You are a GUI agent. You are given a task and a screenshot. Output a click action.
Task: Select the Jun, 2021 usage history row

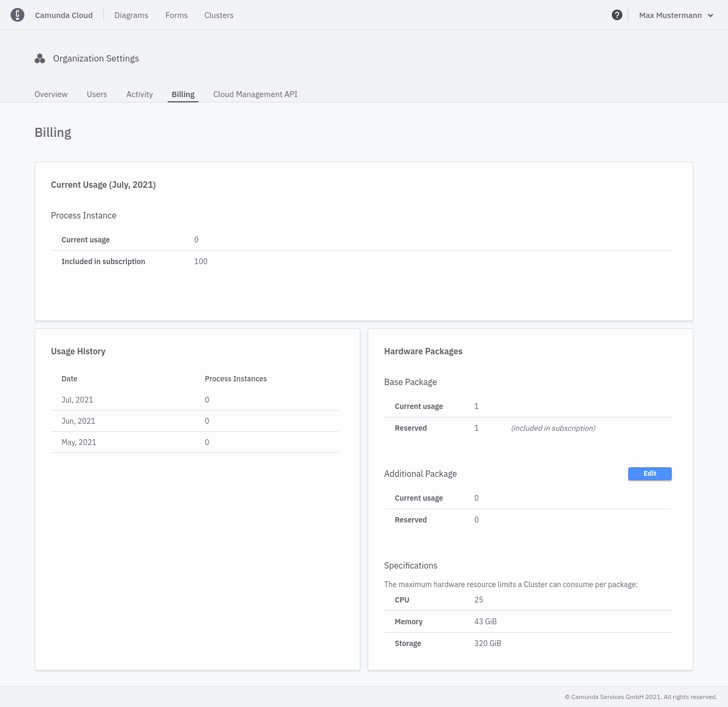pos(78,421)
